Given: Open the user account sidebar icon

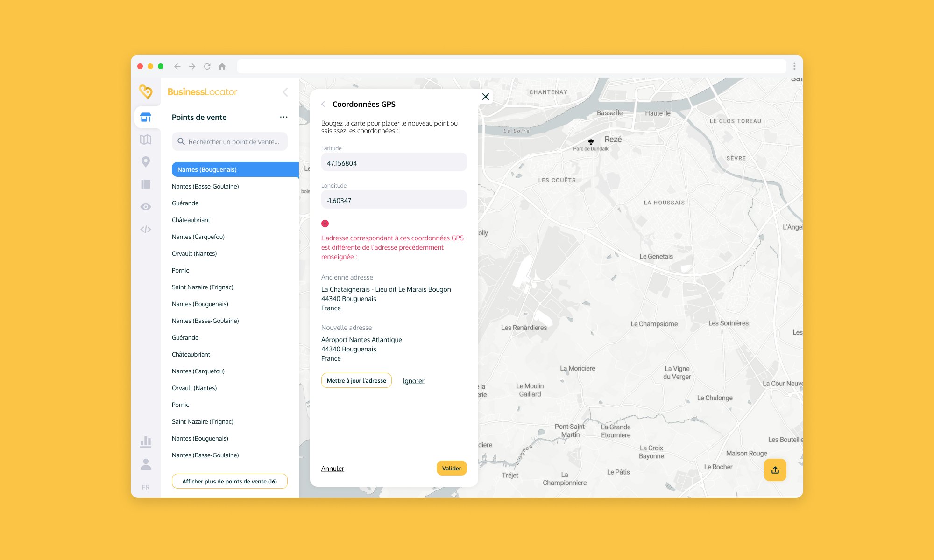Looking at the screenshot, I should (x=146, y=464).
